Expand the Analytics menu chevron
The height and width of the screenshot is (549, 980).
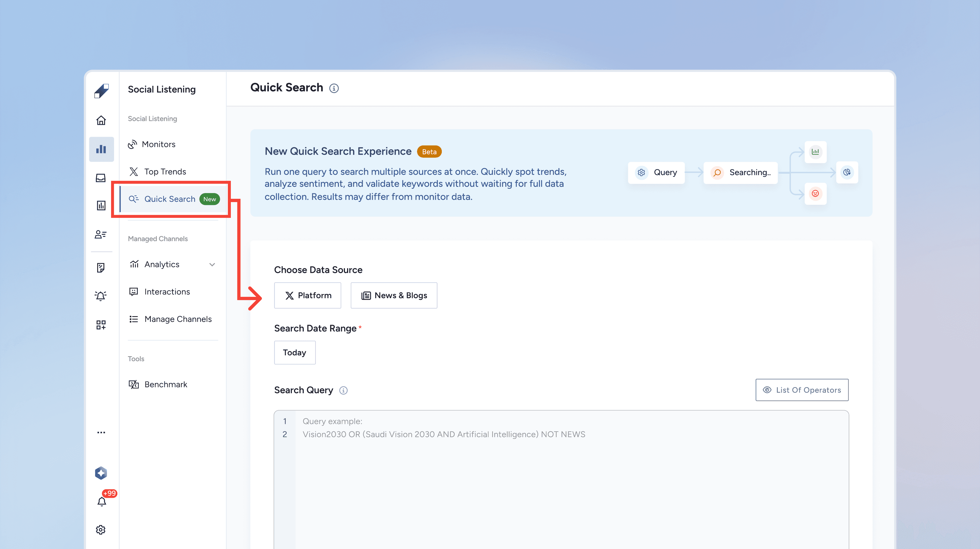click(212, 264)
